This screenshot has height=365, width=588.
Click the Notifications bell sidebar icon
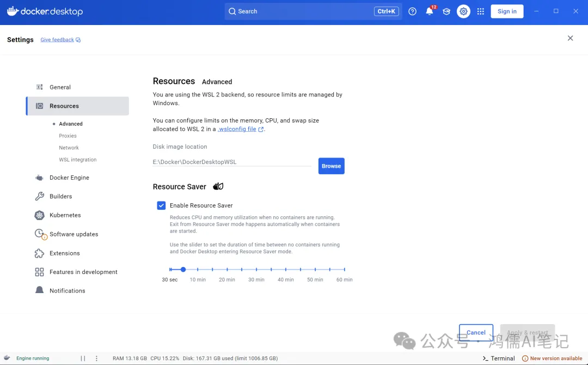coord(39,290)
